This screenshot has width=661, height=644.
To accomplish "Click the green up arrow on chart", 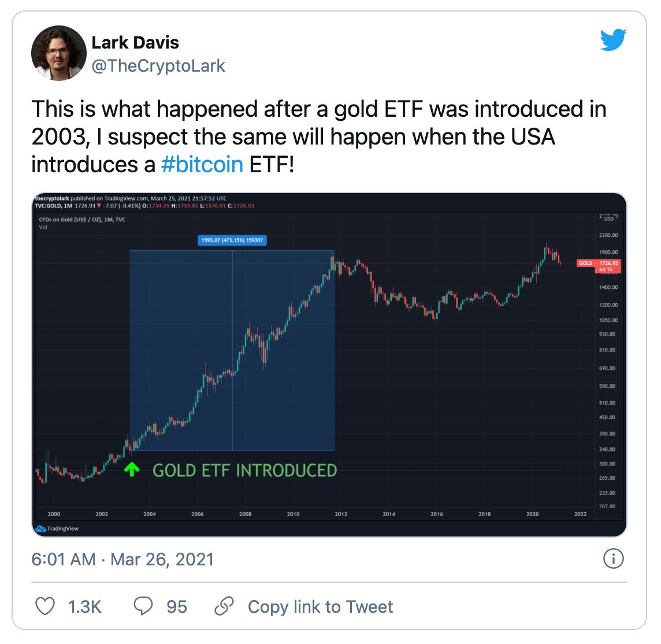I will tap(132, 469).
